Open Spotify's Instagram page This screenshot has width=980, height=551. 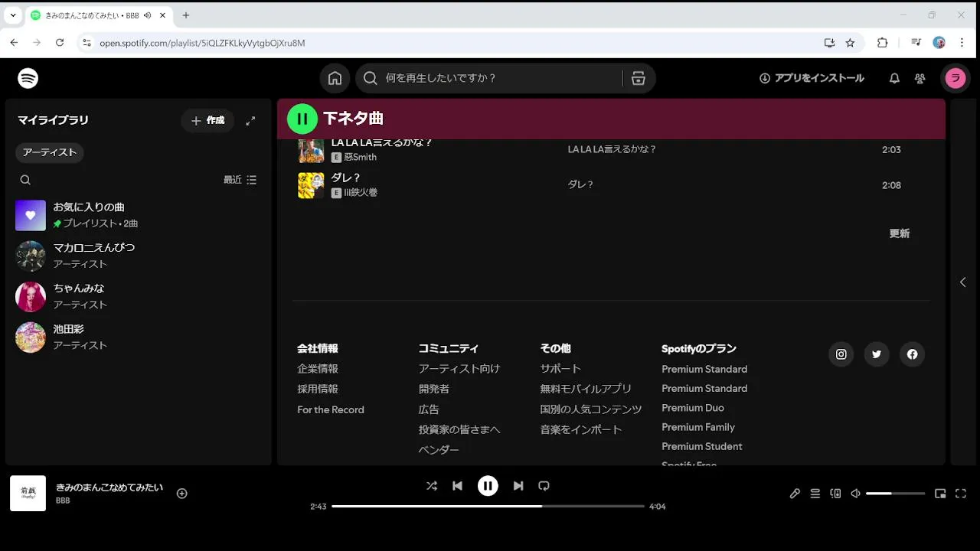coord(841,354)
